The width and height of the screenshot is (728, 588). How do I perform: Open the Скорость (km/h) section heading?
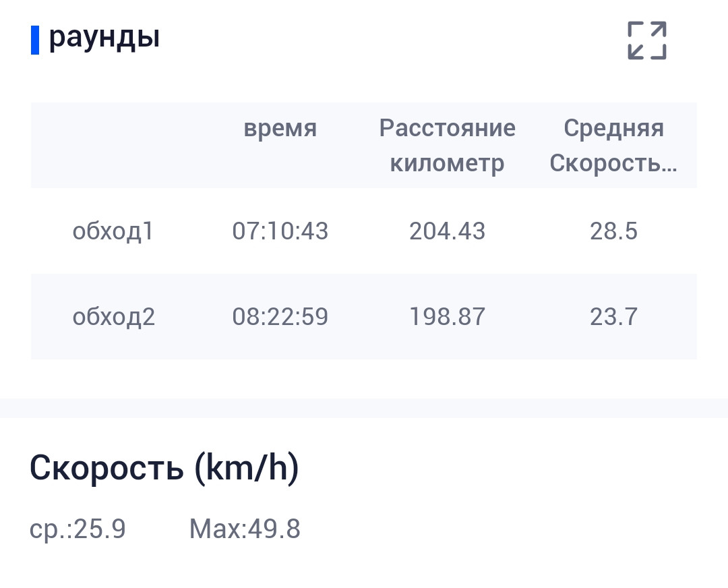(164, 468)
